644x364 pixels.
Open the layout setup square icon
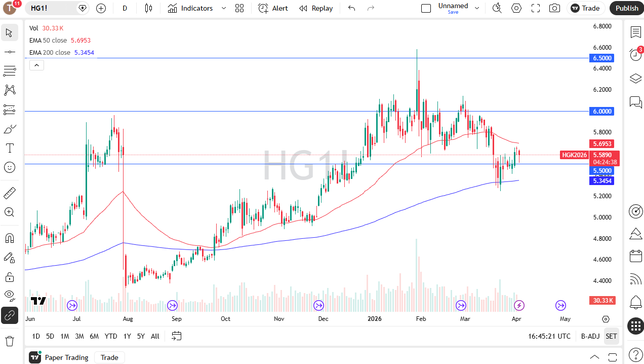pyautogui.click(x=426, y=8)
